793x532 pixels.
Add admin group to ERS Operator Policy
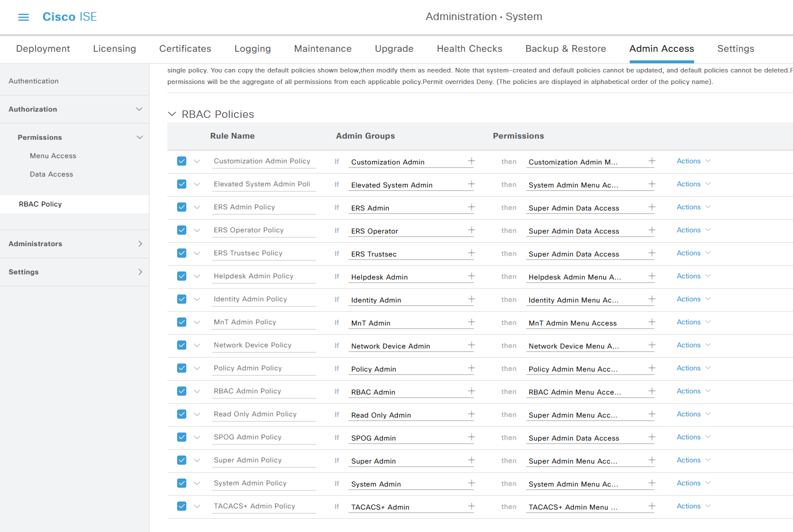(472, 230)
